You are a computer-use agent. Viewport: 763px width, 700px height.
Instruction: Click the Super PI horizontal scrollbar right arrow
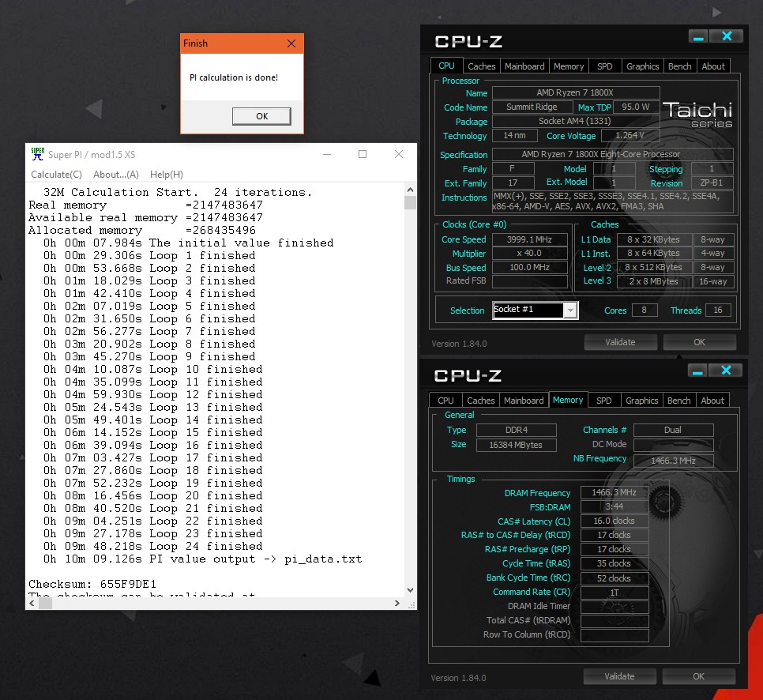point(397,603)
